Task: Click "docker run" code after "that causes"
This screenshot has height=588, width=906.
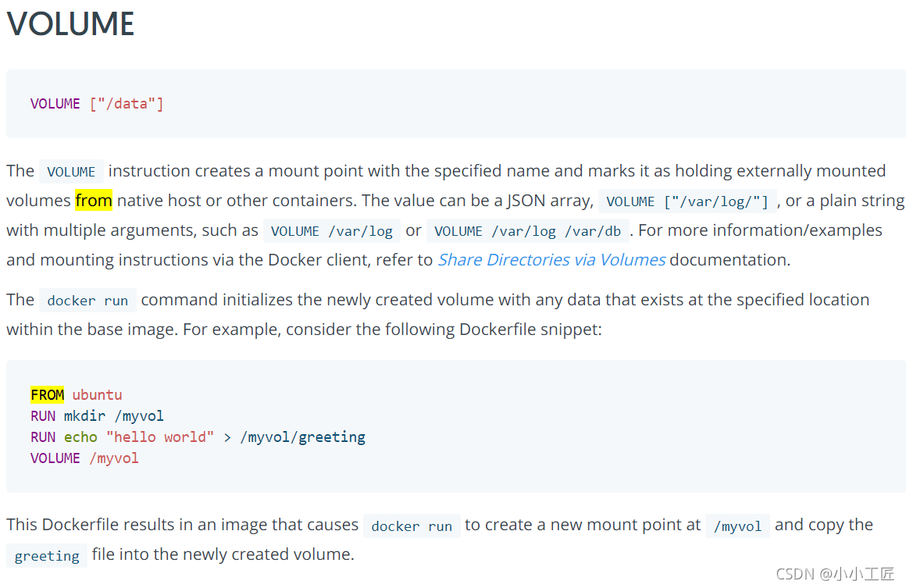Action: (412, 526)
